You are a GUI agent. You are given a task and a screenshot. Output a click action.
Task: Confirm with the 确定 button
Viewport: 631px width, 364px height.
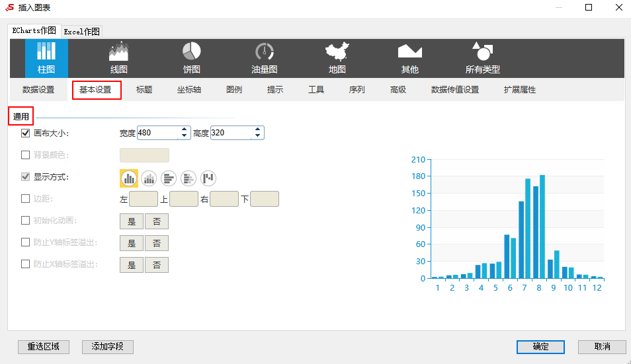click(540, 347)
